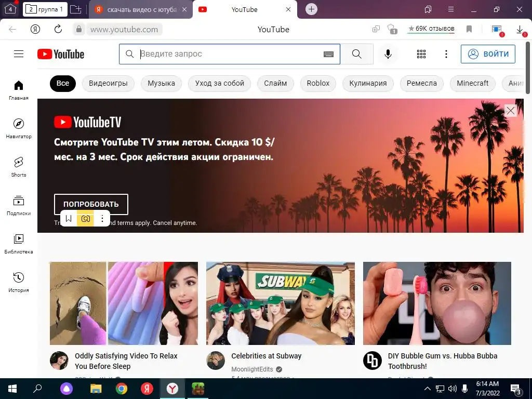The image size is (532, 399).
Task: Open the YouTube apps grid
Action: coord(421,54)
